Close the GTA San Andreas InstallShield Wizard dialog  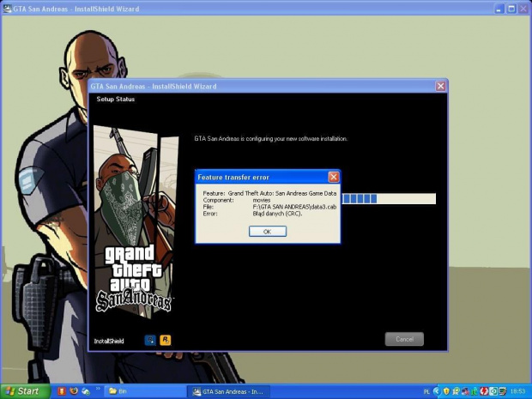440,86
